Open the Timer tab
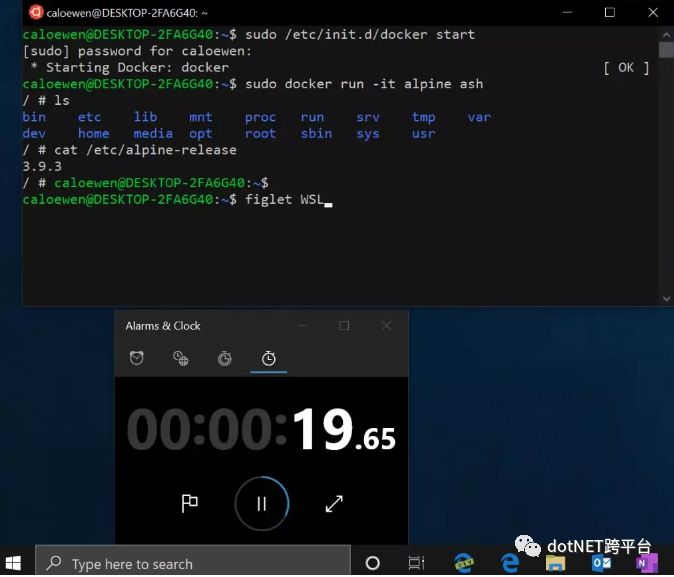The image size is (674, 577). pos(224,358)
